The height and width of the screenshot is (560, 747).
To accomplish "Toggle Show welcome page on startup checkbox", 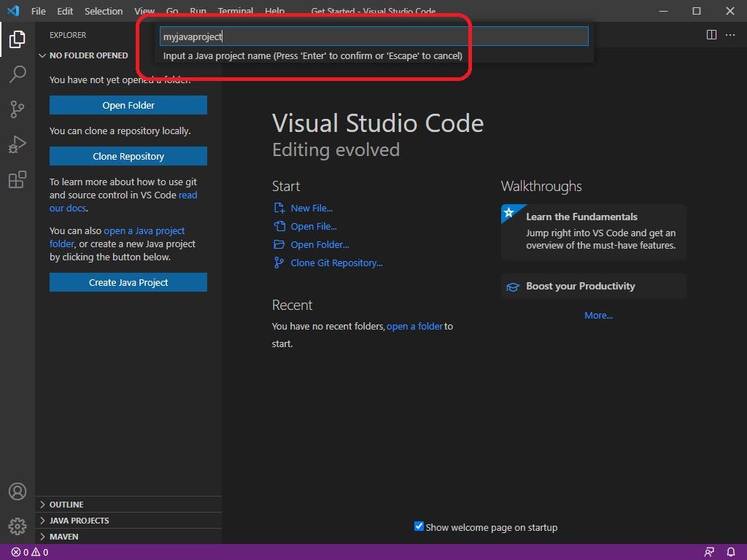I will click(419, 526).
